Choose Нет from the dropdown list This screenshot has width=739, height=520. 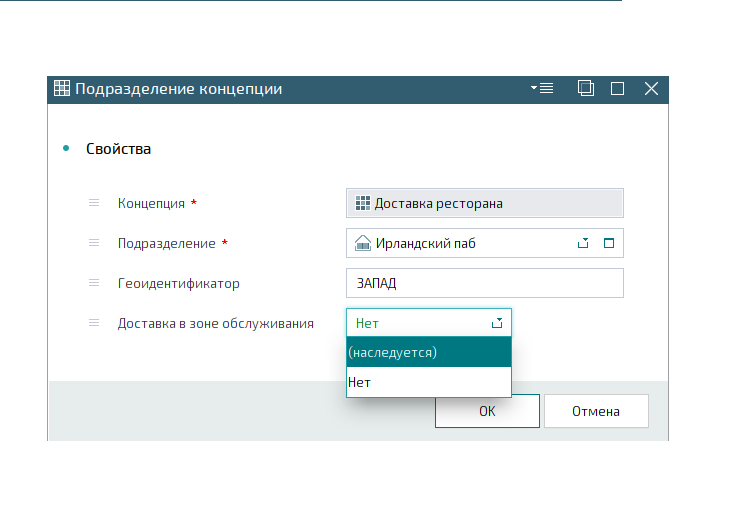(x=429, y=382)
